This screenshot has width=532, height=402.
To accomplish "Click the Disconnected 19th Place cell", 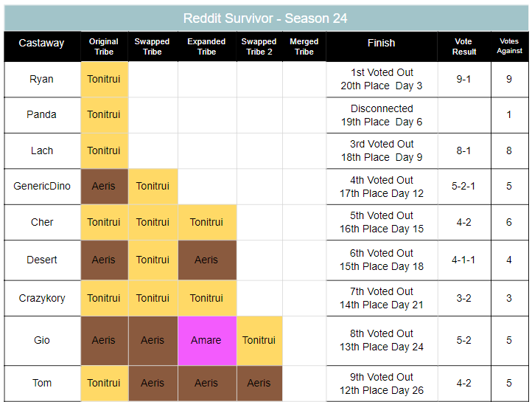I will [381, 115].
